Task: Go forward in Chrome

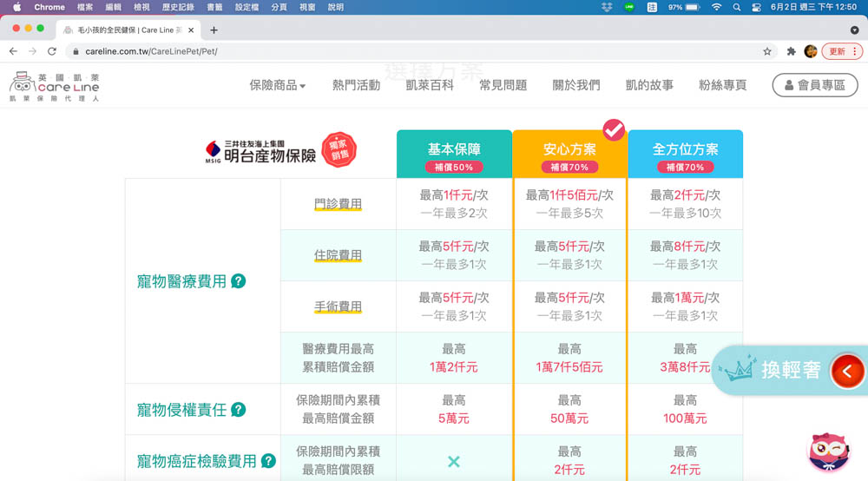Action: click(33, 51)
